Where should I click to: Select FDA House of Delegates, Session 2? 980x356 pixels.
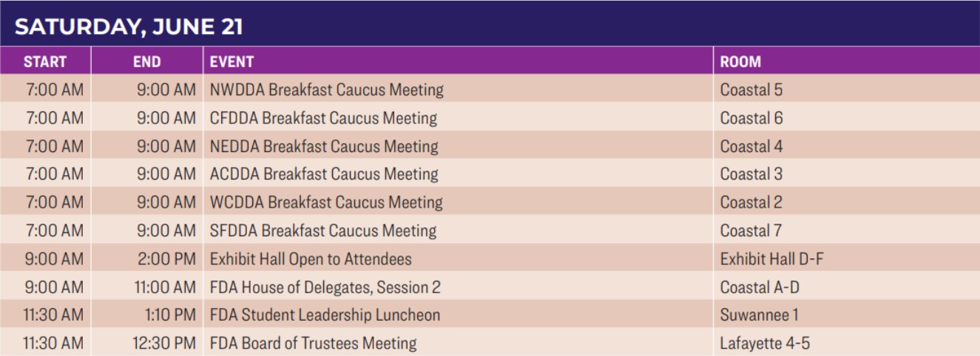325,287
